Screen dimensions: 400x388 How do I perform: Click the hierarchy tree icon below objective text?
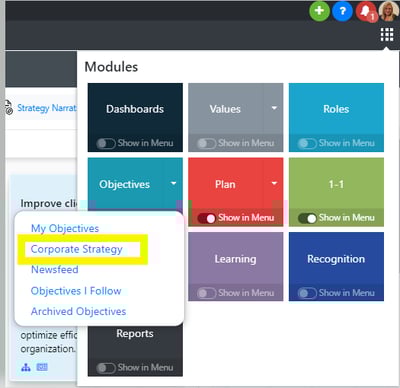(x=26, y=367)
